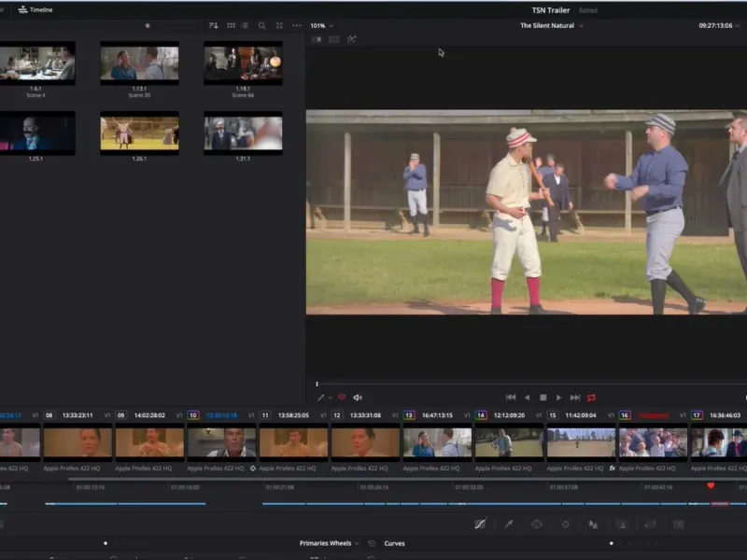This screenshot has width=747, height=560.
Task: Mute audio with the speaker icon
Action: [358, 398]
